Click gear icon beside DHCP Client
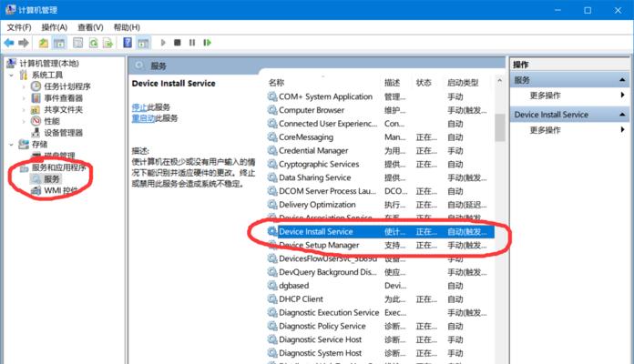 pos(272,299)
